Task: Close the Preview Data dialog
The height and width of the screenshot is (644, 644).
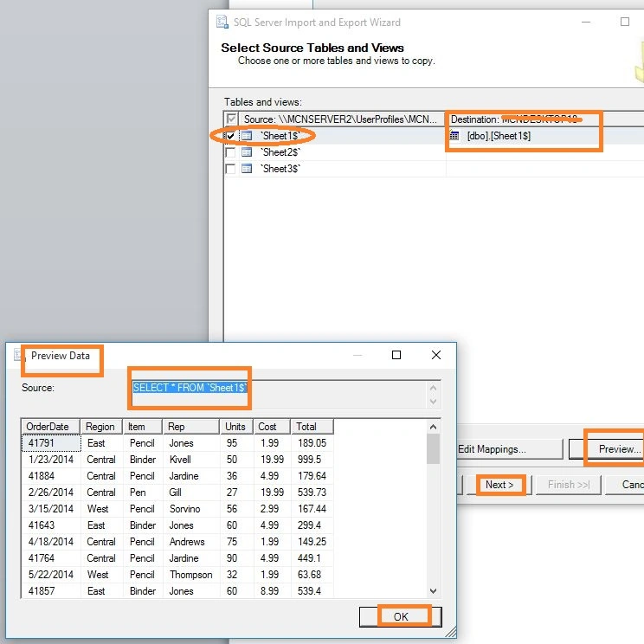Action: [436, 355]
